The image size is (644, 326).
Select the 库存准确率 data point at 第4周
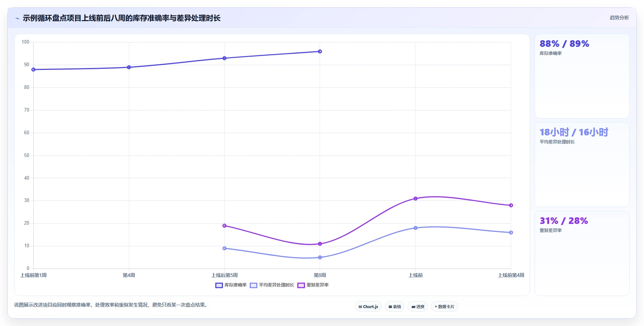(x=129, y=67)
